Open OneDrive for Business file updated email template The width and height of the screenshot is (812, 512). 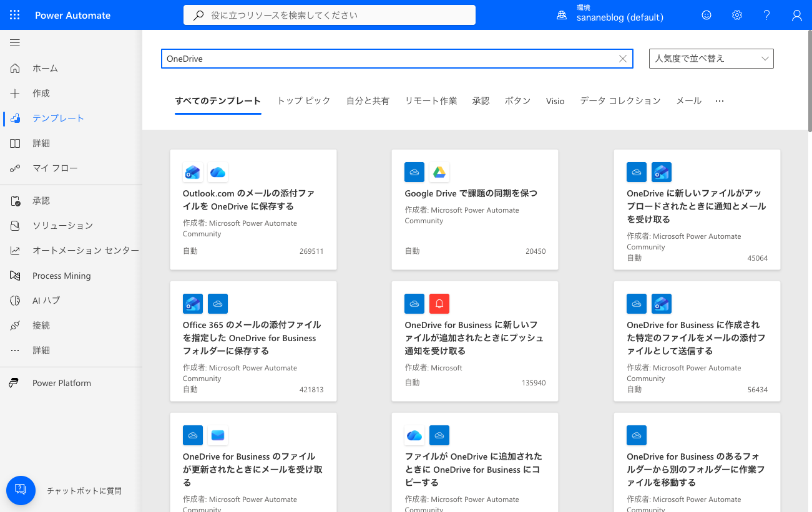[x=253, y=462]
